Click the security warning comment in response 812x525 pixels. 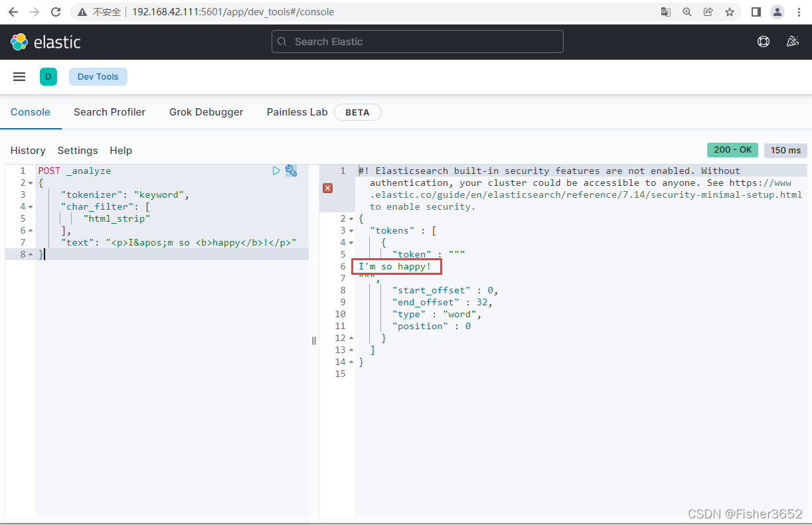pos(580,188)
